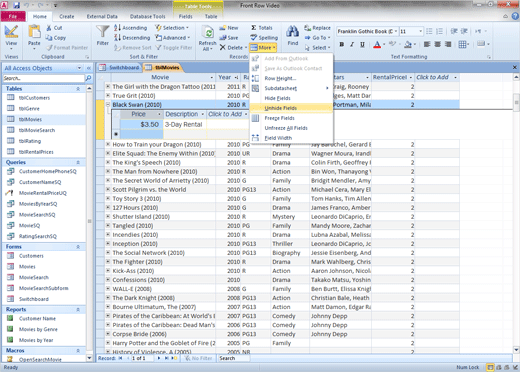This screenshot has height=372, width=520.
Task: Open Selection filter dropdown
Action: 172,28
